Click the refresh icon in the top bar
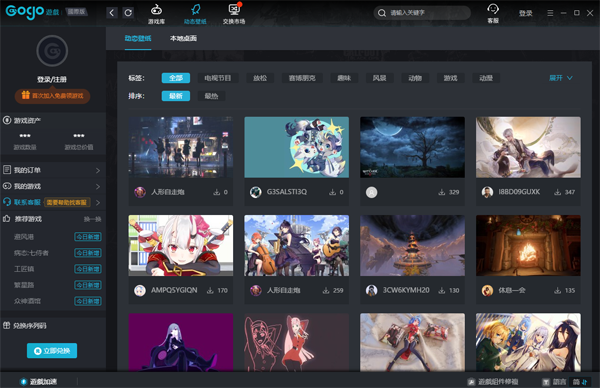This screenshot has height=388, width=600. pos(128,13)
